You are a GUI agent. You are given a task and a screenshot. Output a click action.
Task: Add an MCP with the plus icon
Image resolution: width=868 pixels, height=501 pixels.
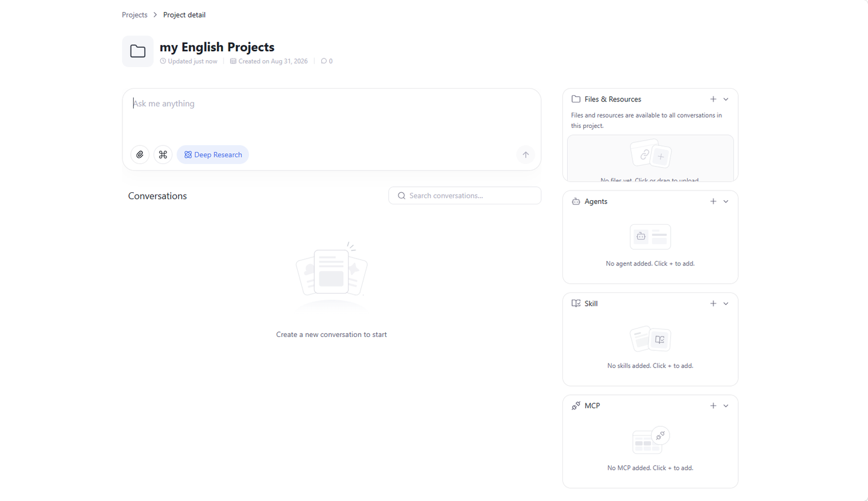[x=713, y=406]
